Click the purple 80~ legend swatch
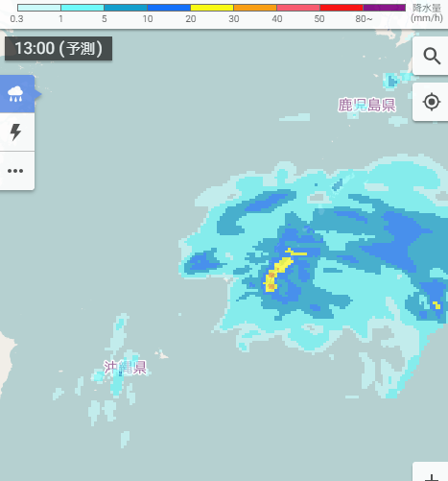The height and width of the screenshot is (481, 448). point(384,8)
